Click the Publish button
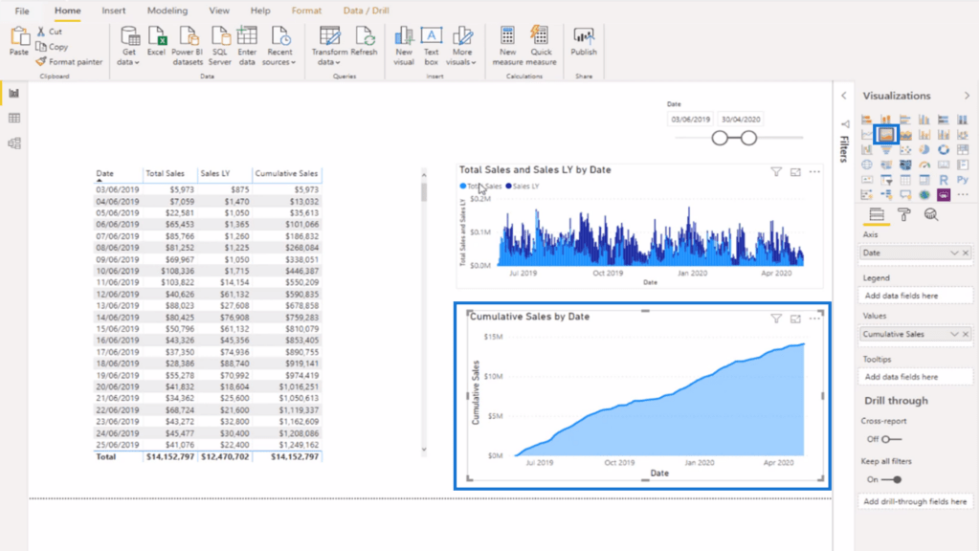The image size is (980, 551). coord(584,42)
